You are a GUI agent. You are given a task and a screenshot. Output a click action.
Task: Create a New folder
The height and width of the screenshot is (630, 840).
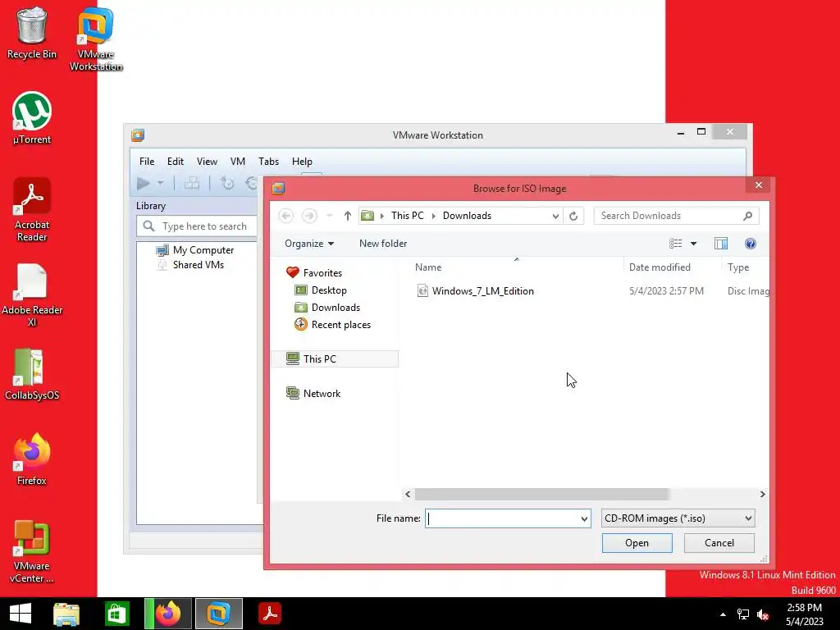(383, 244)
